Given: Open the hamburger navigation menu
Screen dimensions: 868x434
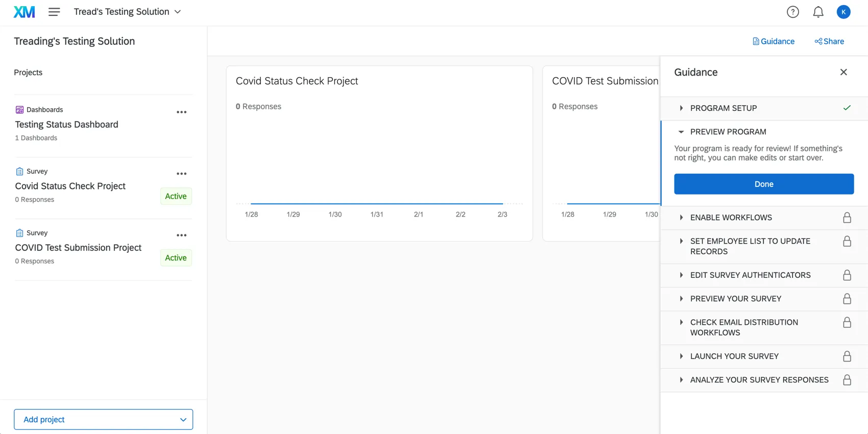Looking at the screenshot, I should [54, 12].
